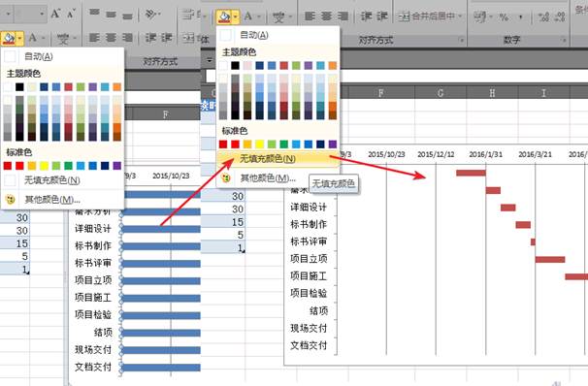
Task: Open fill color dropdown arrow in left screenshot
Action: point(19,38)
